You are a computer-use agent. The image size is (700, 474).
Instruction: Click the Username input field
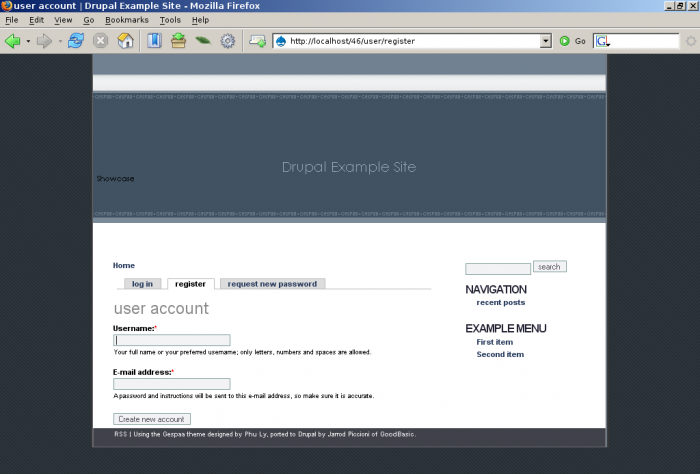pos(172,340)
